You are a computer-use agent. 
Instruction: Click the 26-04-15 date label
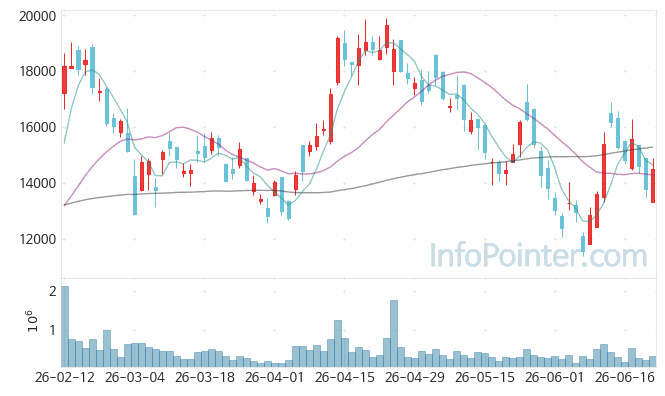(345, 377)
